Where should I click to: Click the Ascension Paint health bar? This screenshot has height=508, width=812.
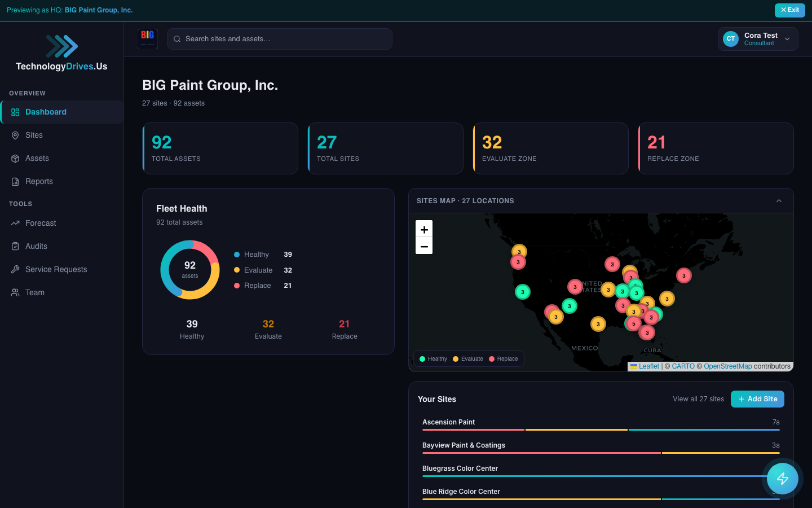(601, 430)
